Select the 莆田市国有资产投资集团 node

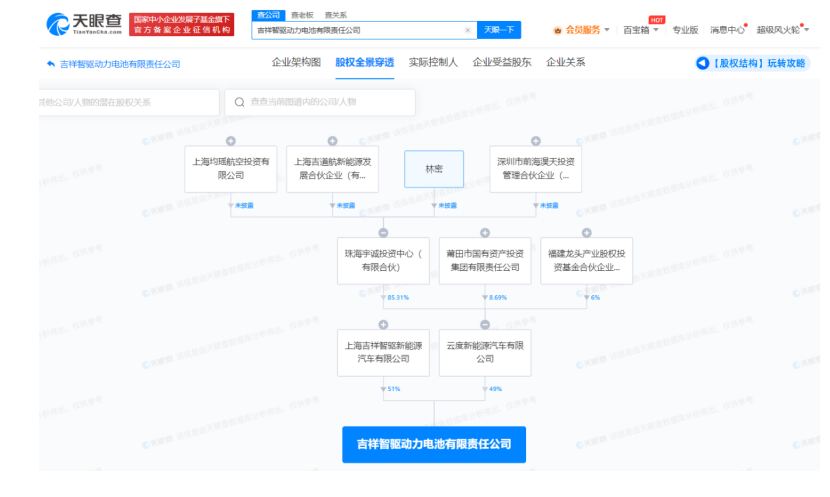(485, 260)
